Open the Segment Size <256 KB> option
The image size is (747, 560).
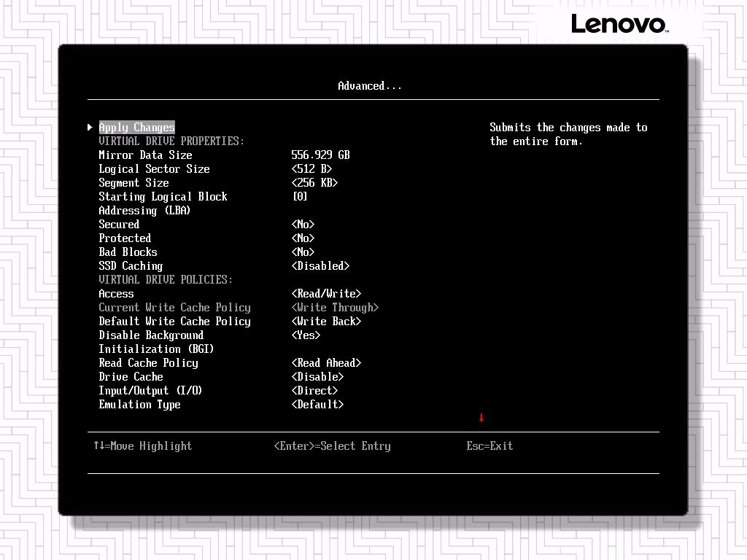click(314, 183)
